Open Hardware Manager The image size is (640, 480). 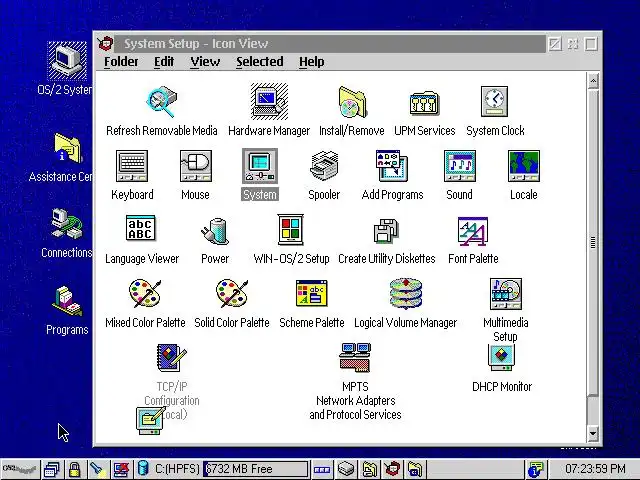tap(269, 101)
